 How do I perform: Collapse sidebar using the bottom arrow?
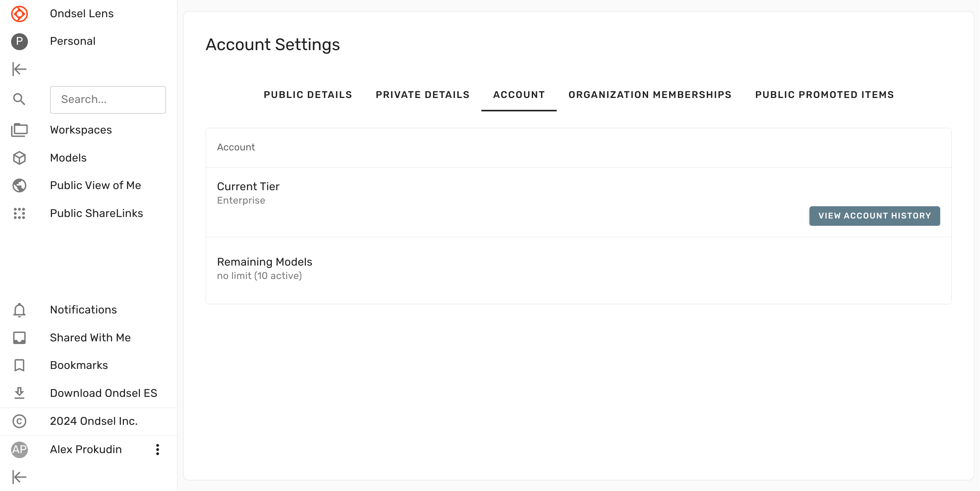(x=19, y=477)
